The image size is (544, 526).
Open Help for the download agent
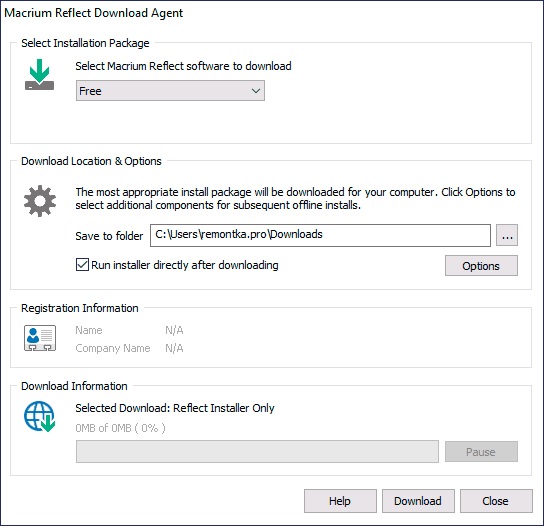[340, 501]
